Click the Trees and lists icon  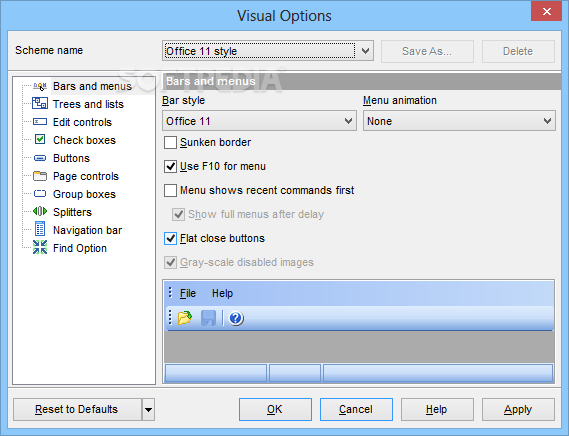[x=40, y=103]
